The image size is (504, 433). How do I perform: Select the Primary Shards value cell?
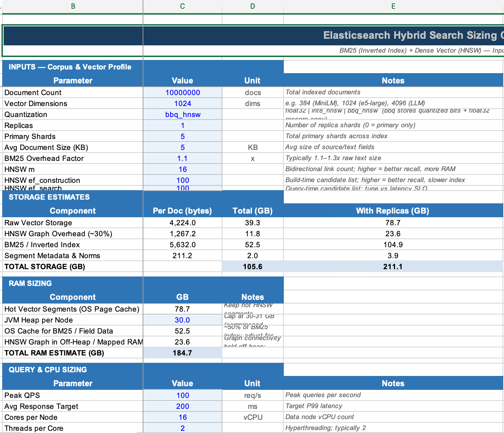pos(183,136)
